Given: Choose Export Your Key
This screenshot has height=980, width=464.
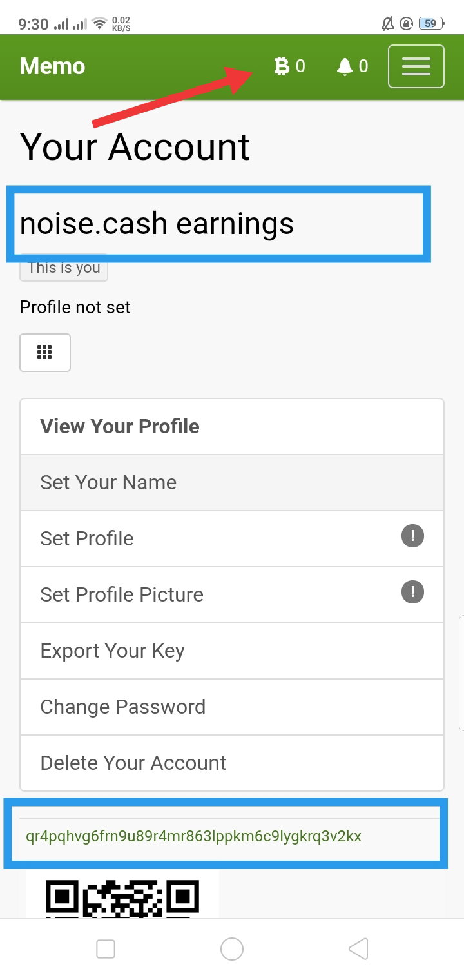Looking at the screenshot, I should [232, 651].
